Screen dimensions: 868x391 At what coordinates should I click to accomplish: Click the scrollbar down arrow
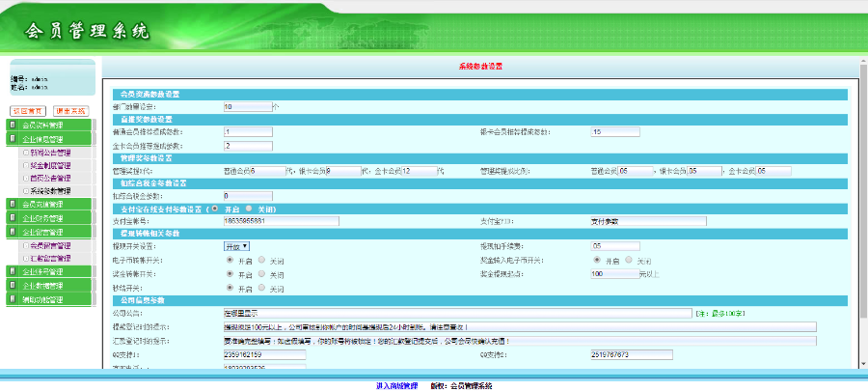click(x=863, y=364)
